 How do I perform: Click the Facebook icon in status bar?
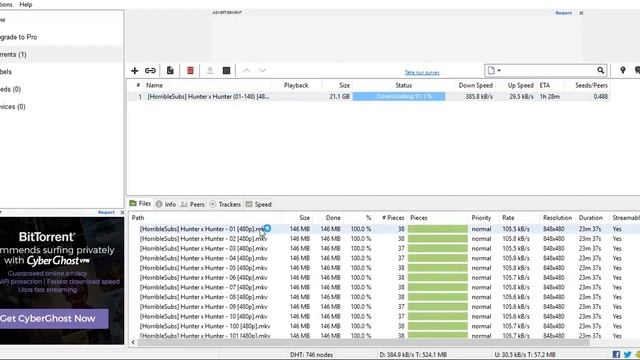tap(616, 354)
